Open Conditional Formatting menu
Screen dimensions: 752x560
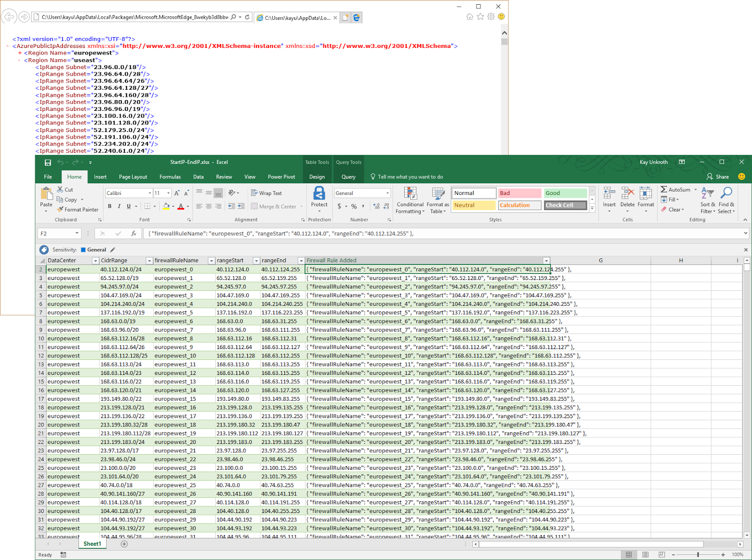click(x=409, y=201)
